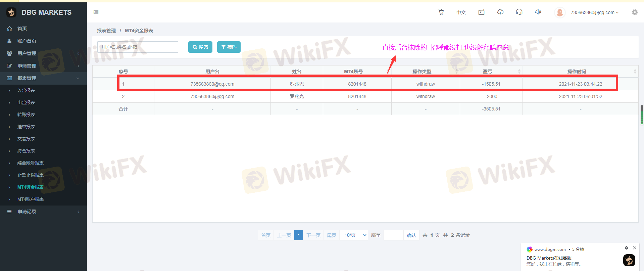Open the 10/页 page size dropdown
Viewport: 644px width, 271px height.
(x=354, y=235)
